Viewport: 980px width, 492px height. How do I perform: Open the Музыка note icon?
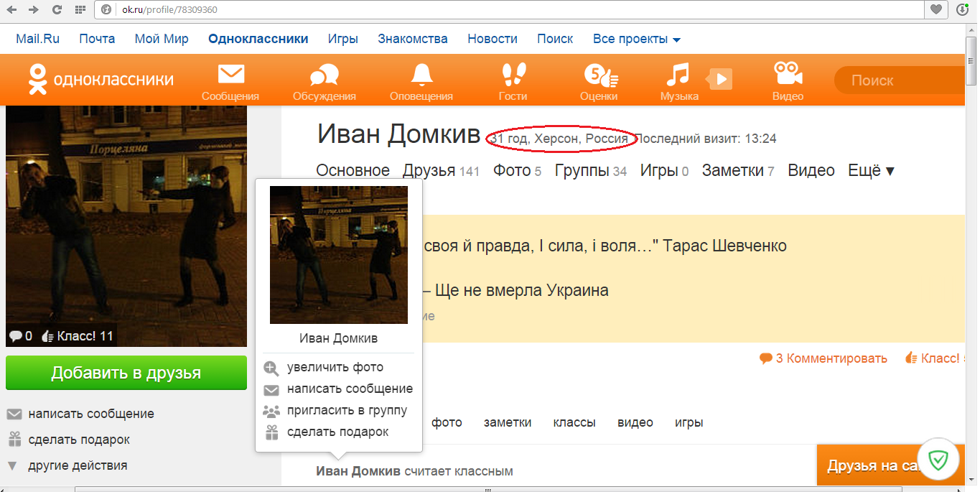677,74
